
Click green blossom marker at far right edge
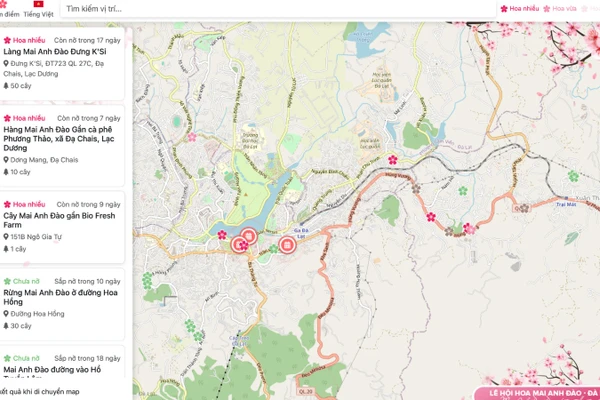573,175
